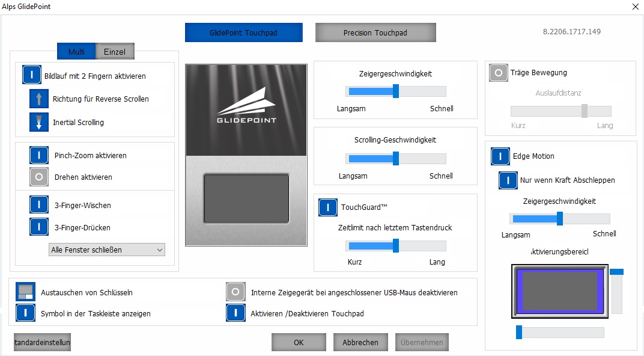
Task: Disable Pinch-Zoom aktivieren toggle
Action: tap(39, 155)
